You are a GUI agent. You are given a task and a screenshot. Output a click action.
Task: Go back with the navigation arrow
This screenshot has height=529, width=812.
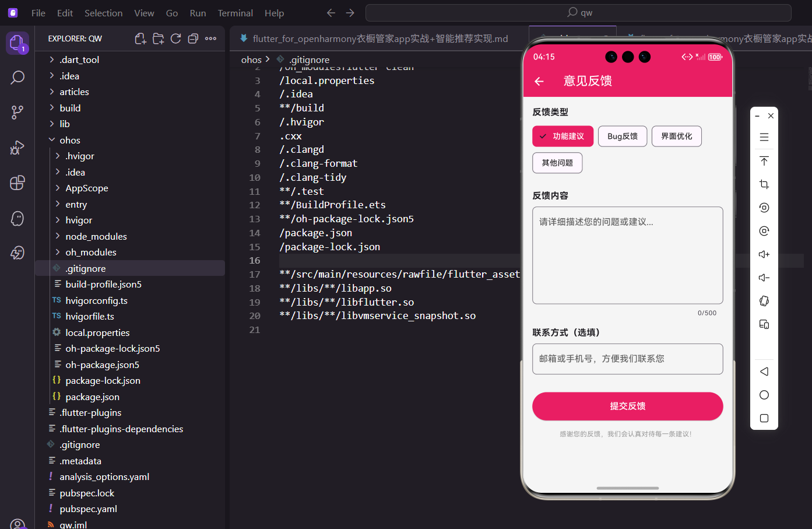tap(331, 13)
